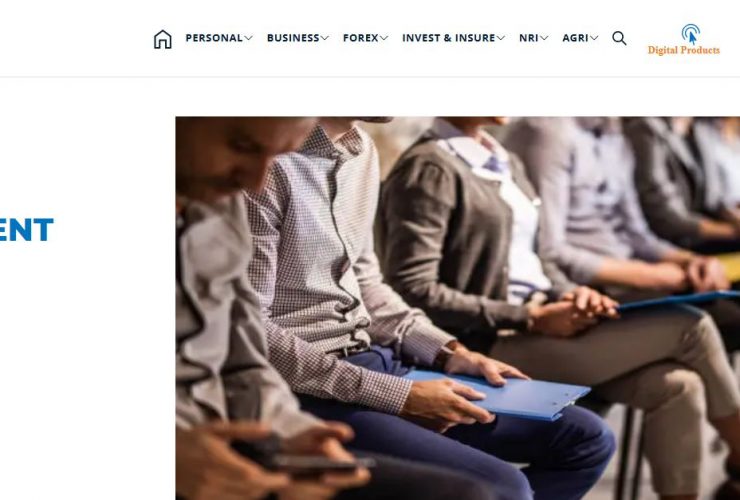Open the BUSINESS menu

tap(293, 38)
